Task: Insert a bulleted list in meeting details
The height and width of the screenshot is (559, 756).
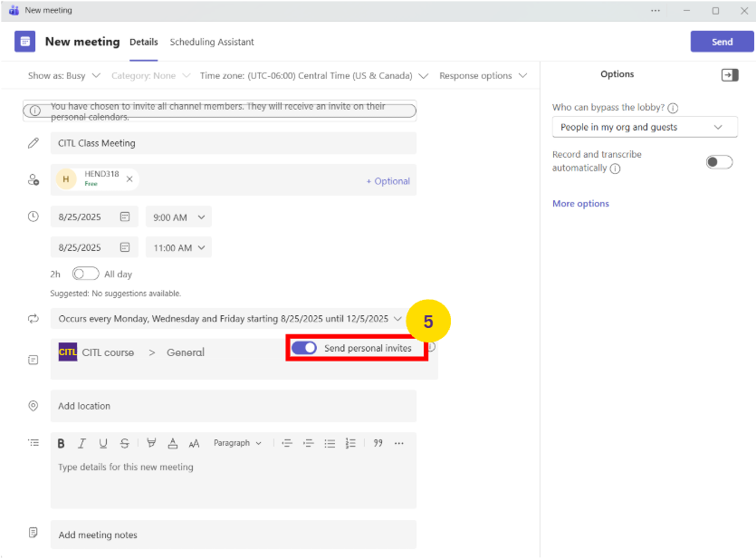Action: [x=330, y=443]
